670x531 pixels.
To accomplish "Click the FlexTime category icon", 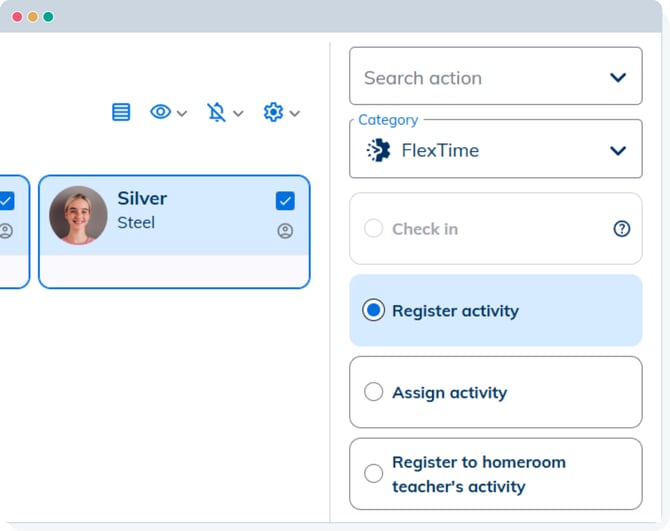I will click(378, 150).
